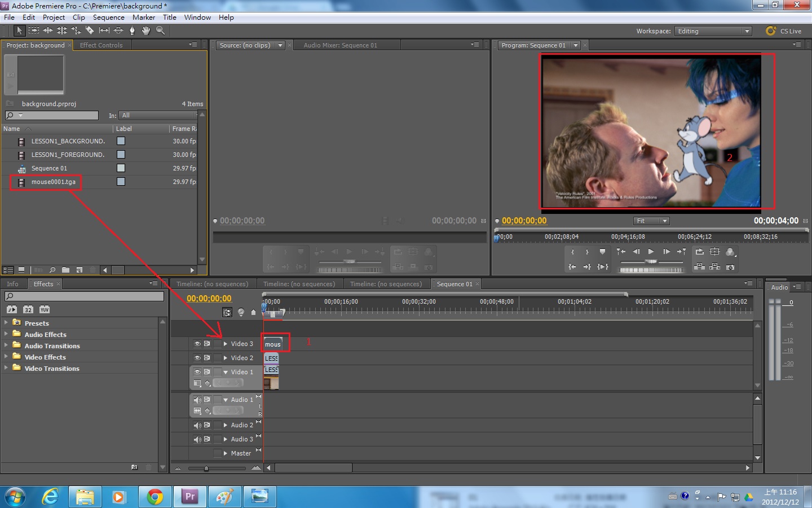Toggle the lock box on Video 2
Image resolution: width=812 pixels, height=508 pixels.
pos(217,358)
